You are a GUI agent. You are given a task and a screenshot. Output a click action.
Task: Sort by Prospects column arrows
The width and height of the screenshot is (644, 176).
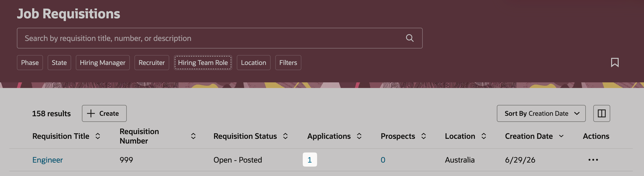click(423, 136)
